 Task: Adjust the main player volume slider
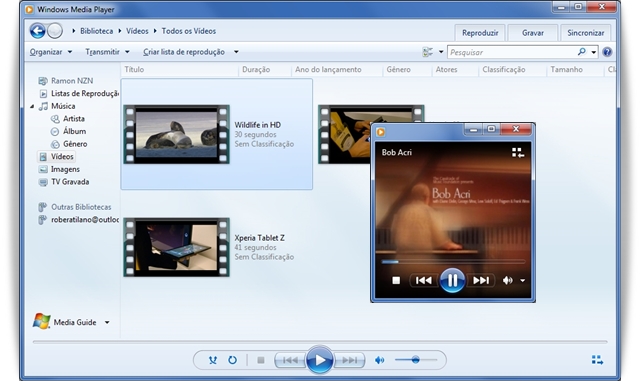416,360
